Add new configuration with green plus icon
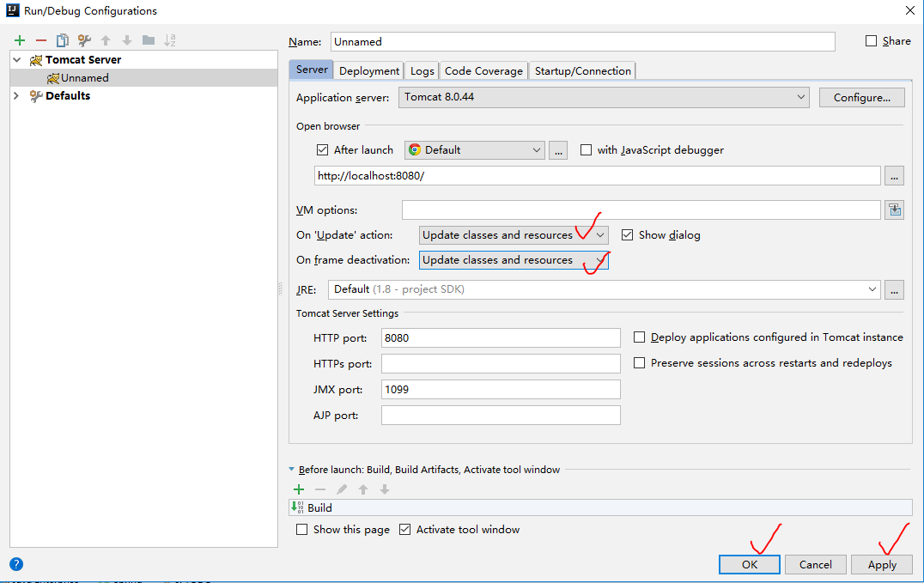The width and height of the screenshot is (924, 583). [20, 40]
